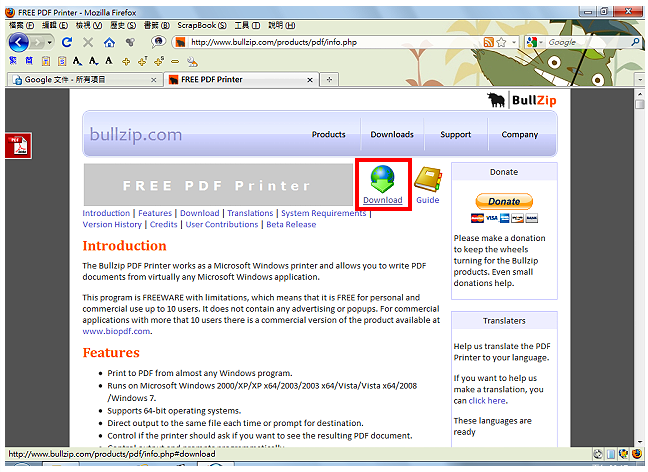
Task: Open the System Requirements link
Action: click(x=324, y=213)
